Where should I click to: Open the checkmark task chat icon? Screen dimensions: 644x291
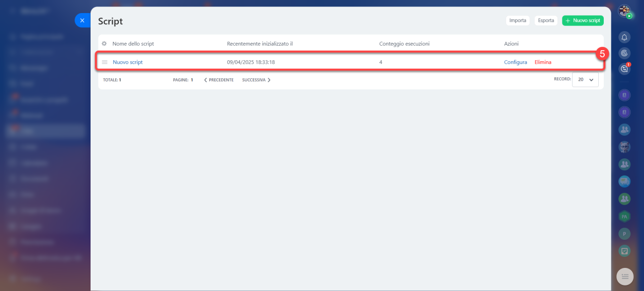click(624, 250)
